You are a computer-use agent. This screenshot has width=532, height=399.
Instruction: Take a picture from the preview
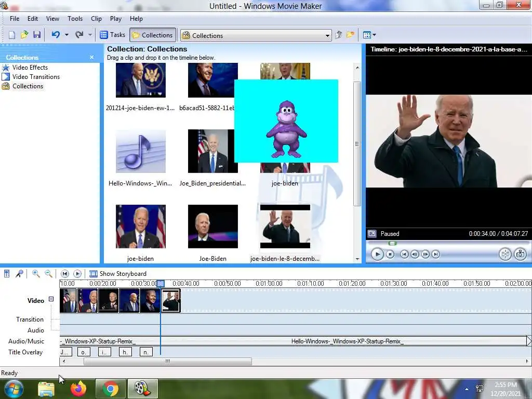coord(520,254)
